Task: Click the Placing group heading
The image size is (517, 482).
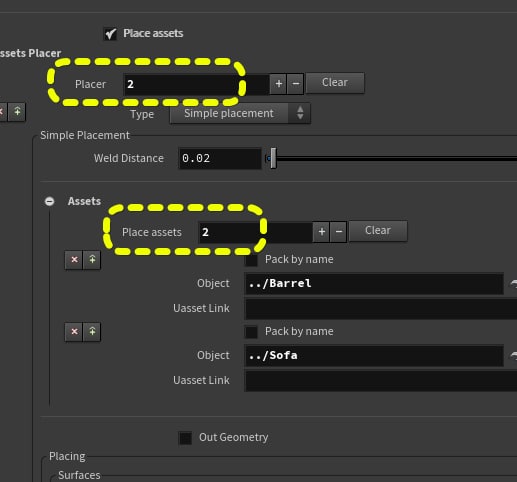Action: (67, 456)
